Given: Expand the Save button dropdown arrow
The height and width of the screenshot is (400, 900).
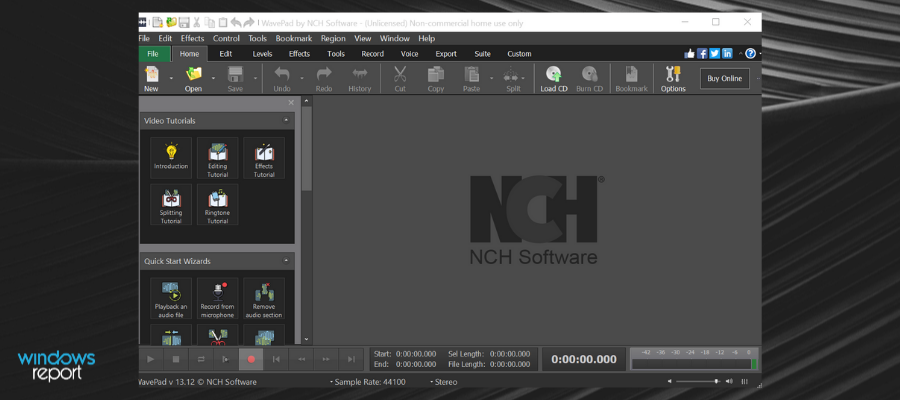Looking at the screenshot, I should pyautogui.click(x=255, y=78).
